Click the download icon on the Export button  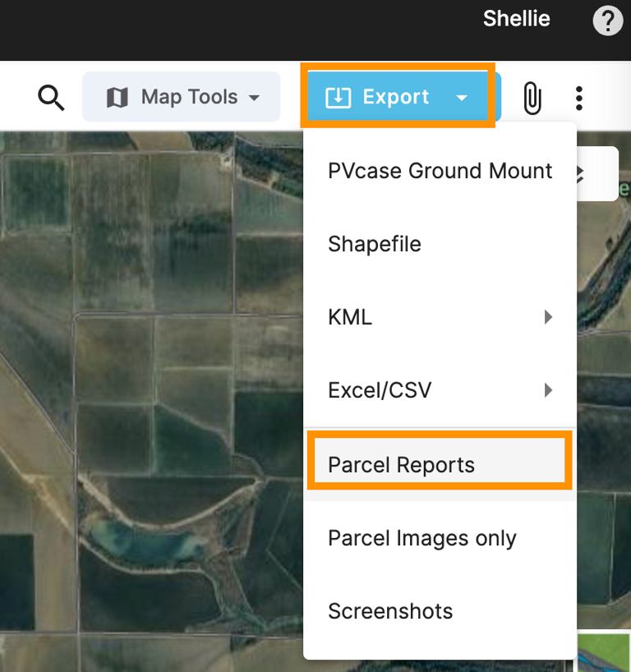pos(340,96)
